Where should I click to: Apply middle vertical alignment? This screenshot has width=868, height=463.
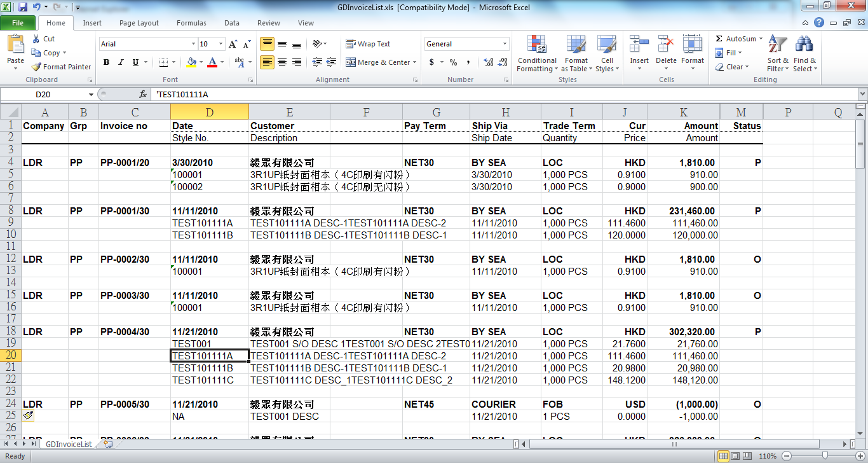click(281, 44)
